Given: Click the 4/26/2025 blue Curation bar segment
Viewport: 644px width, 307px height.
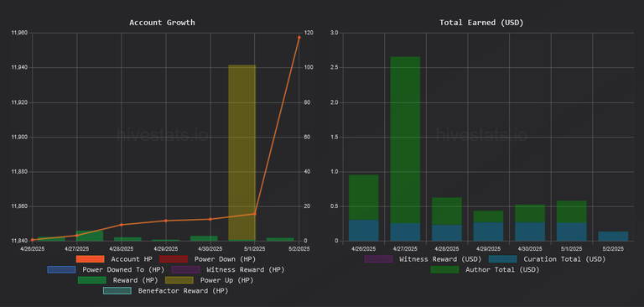Looking at the screenshot, I should tap(363, 231).
